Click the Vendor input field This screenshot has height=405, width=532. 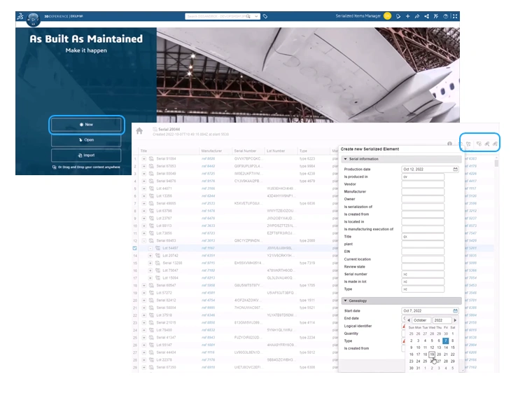tap(423, 184)
